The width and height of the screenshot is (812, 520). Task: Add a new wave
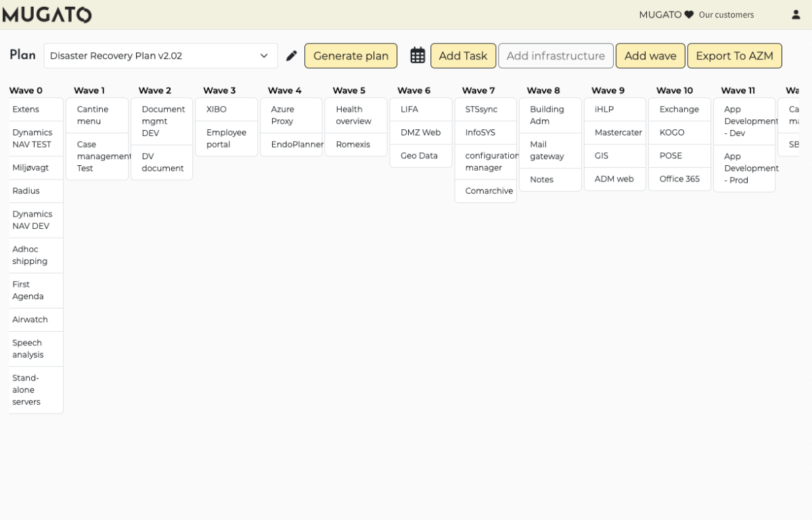coord(650,56)
